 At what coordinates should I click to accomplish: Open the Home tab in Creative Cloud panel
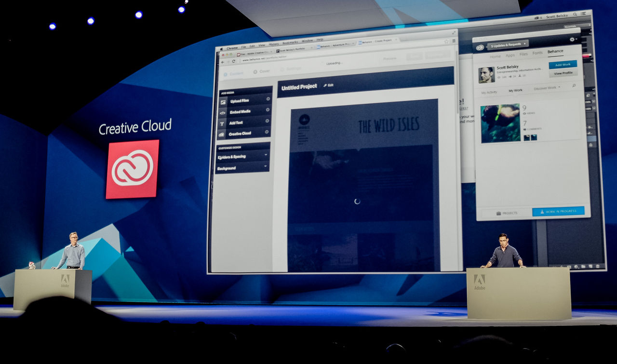495,56
